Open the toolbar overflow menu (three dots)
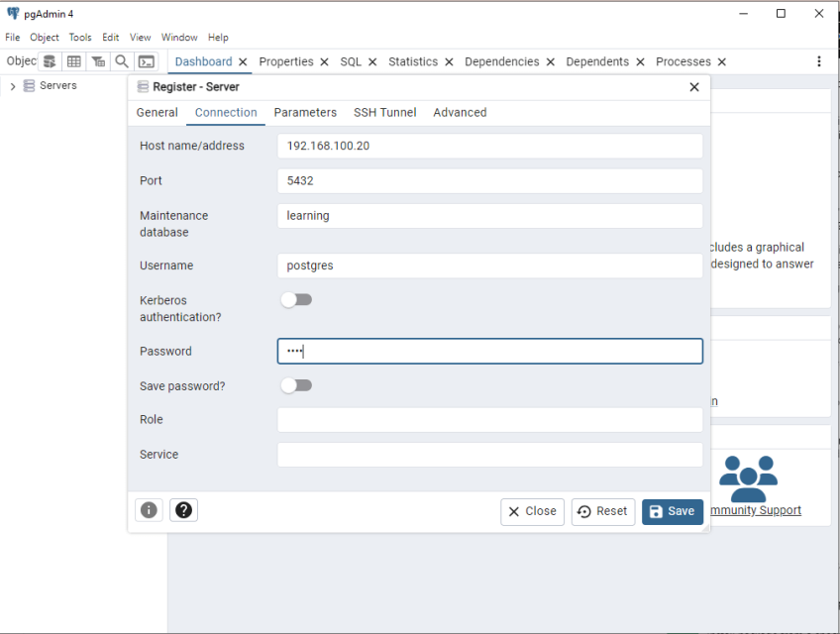 [x=819, y=60]
